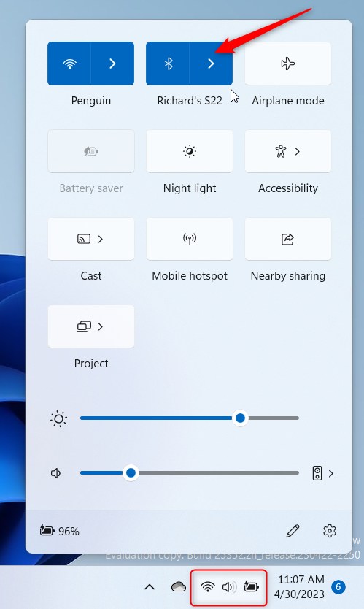
Task: Expand the Wi-Fi networks list chevron
Action: coord(112,64)
